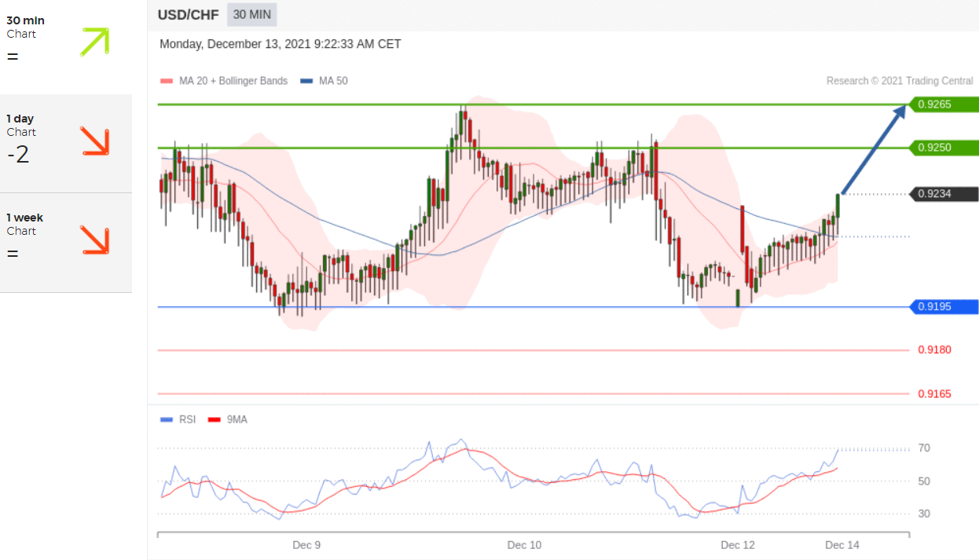The height and width of the screenshot is (560, 979).
Task: Toggle the MA 20 + Bollinger Bands legend
Action: coord(224,81)
